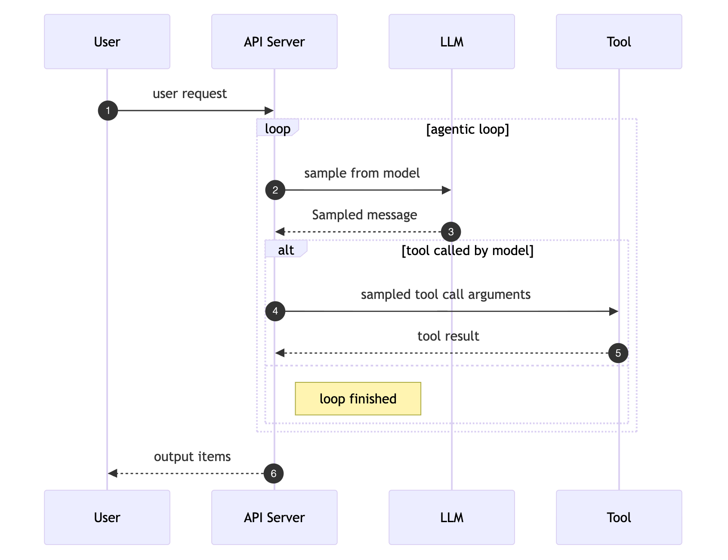Select marker 4 on sampled tool call arrow
728x560 pixels.
275,311
